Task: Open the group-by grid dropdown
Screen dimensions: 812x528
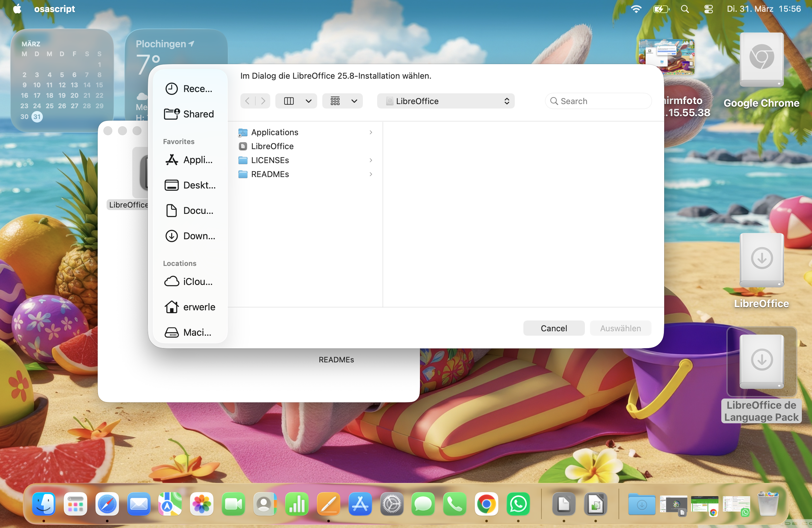Action: [354, 101]
